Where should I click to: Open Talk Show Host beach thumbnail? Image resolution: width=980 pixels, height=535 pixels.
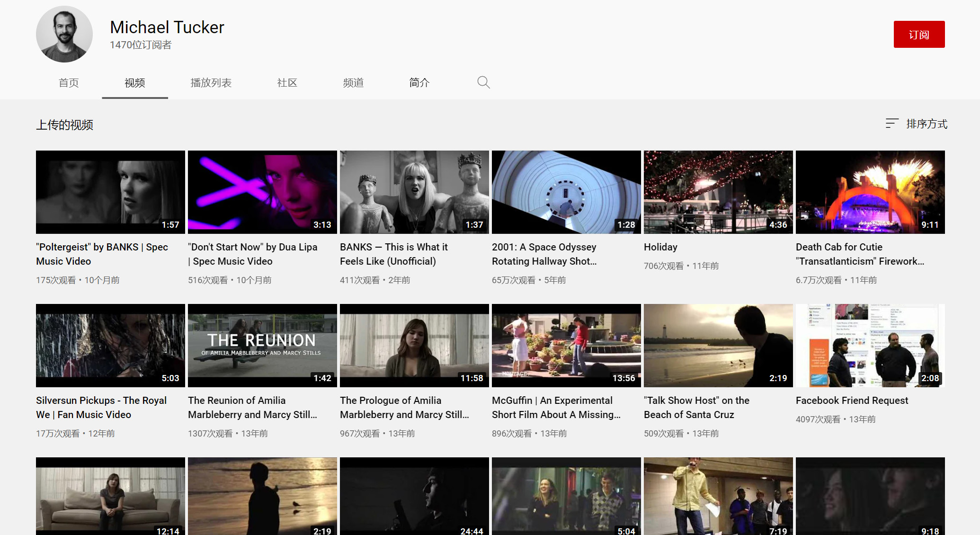[718, 345]
